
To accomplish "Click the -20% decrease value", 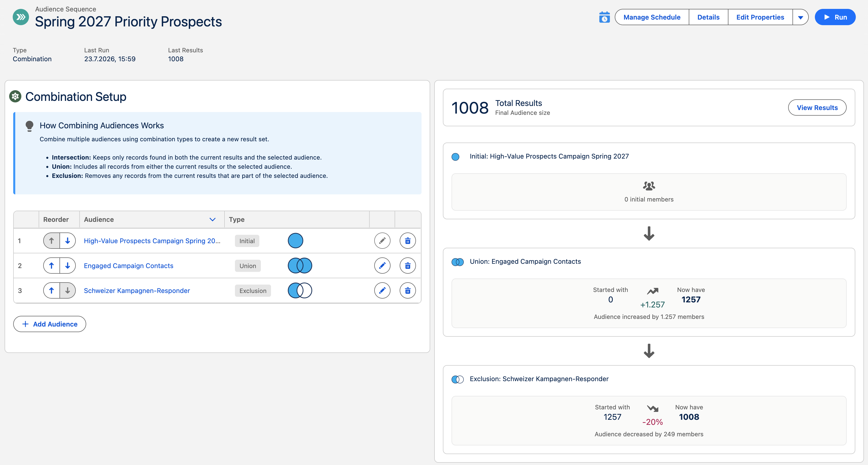I will pos(652,422).
